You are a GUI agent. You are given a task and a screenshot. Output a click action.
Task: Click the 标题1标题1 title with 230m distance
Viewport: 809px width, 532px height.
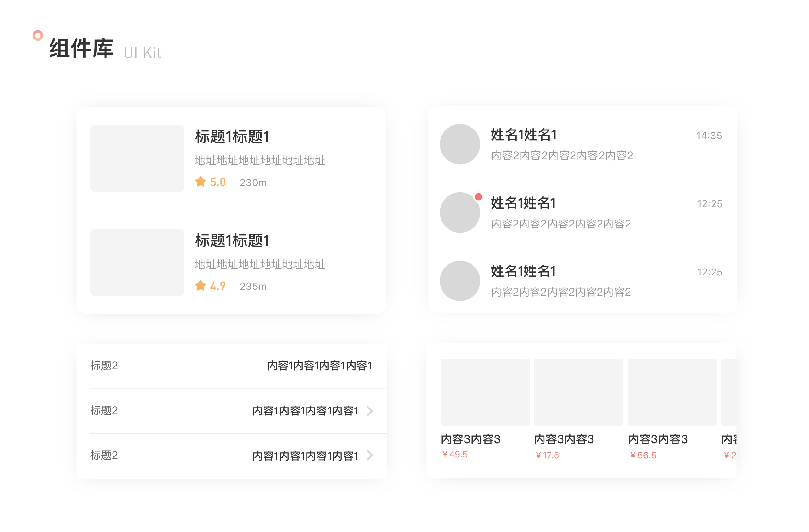232,136
